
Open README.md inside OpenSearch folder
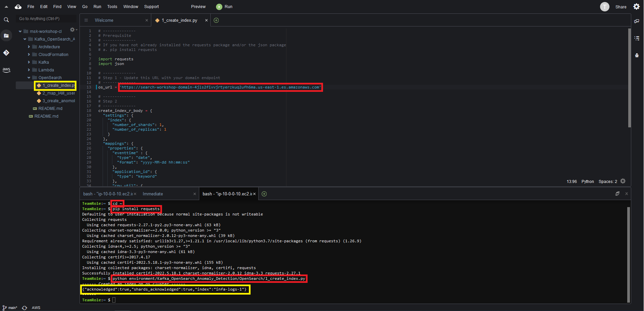coord(50,109)
